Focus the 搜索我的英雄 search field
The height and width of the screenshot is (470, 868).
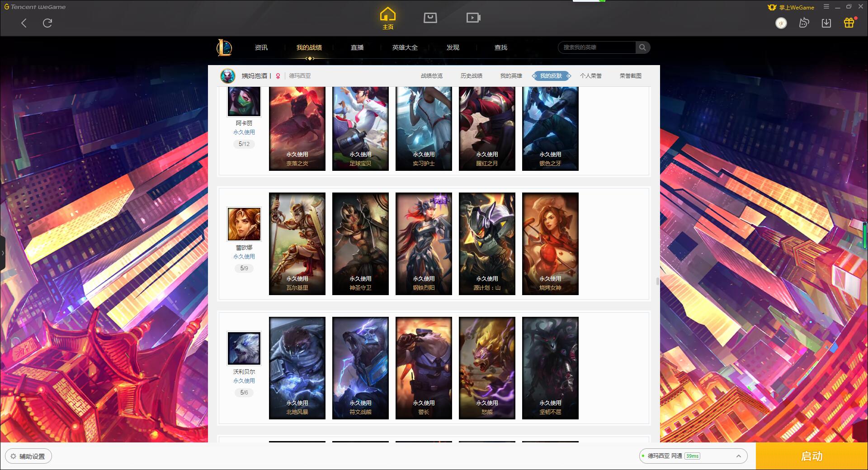click(597, 47)
